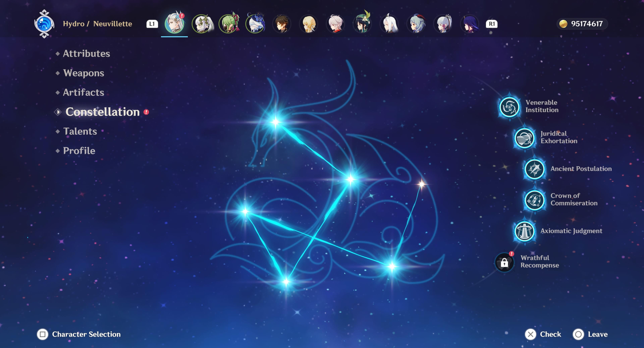Image resolution: width=644 pixels, height=348 pixels.
Task: Click the red alert badge beside Constellation
Action: click(146, 112)
